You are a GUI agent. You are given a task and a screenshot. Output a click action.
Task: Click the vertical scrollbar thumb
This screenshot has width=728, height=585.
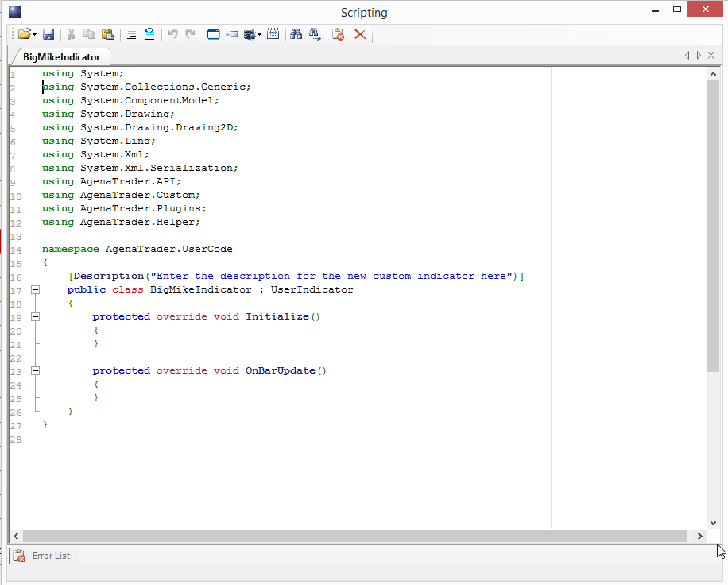click(713, 226)
